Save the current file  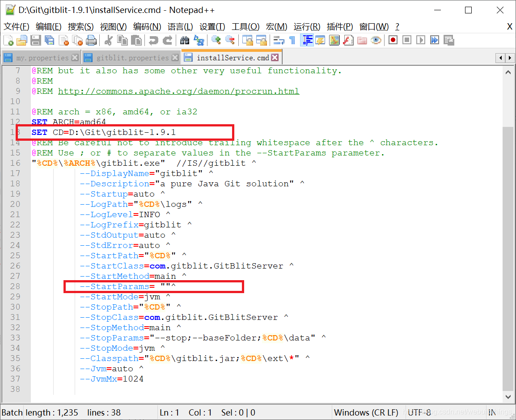coord(35,40)
